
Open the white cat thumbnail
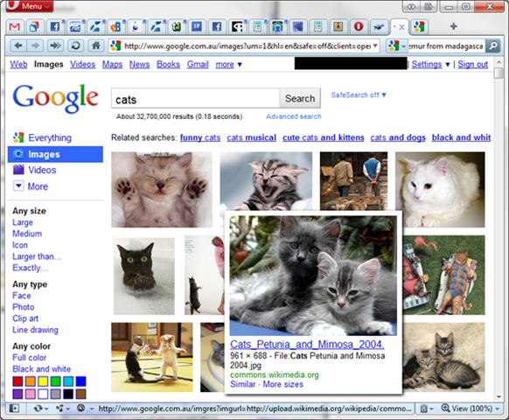pyautogui.click(x=440, y=190)
